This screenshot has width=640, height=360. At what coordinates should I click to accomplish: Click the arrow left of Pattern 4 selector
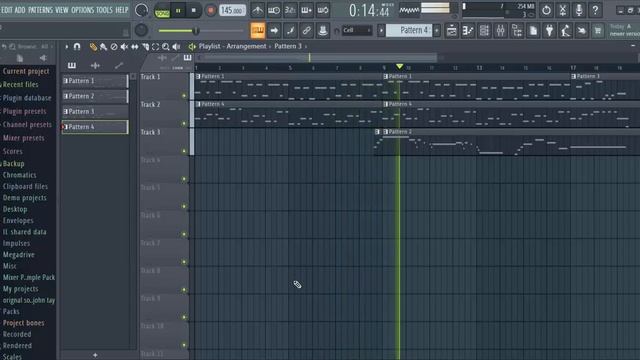pos(381,30)
